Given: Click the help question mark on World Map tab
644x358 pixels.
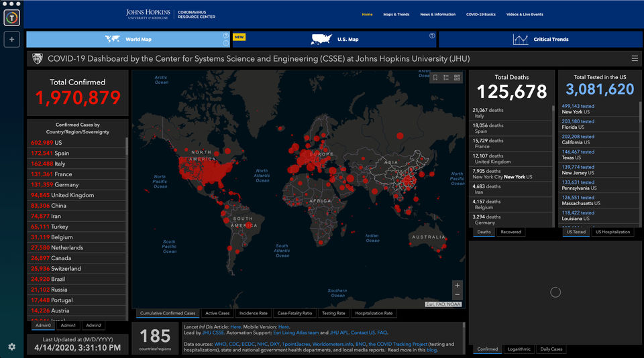Looking at the screenshot, I should click(x=225, y=36).
